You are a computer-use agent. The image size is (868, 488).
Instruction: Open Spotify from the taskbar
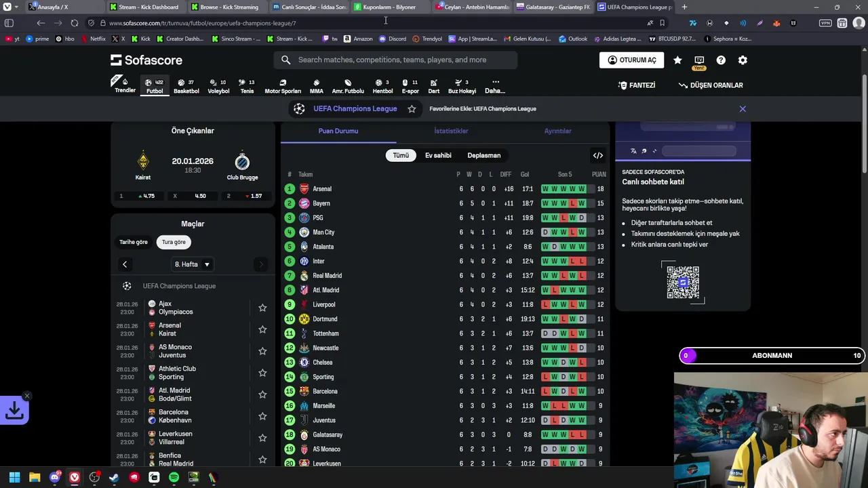click(x=174, y=477)
